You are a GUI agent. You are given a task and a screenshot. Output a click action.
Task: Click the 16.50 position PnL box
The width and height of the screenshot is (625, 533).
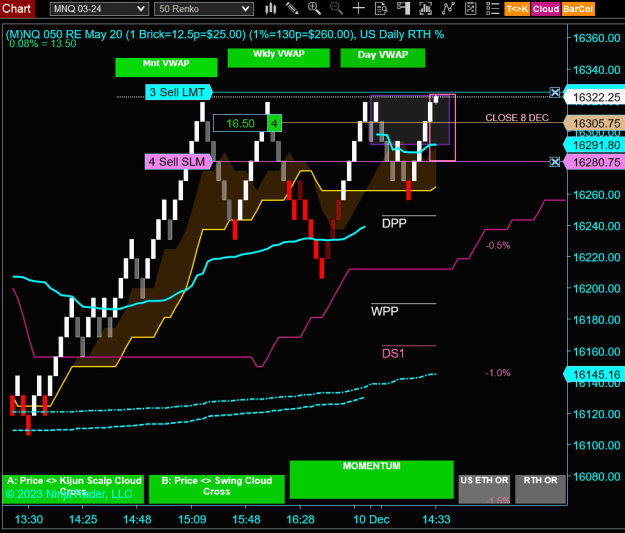pyautogui.click(x=240, y=123)
